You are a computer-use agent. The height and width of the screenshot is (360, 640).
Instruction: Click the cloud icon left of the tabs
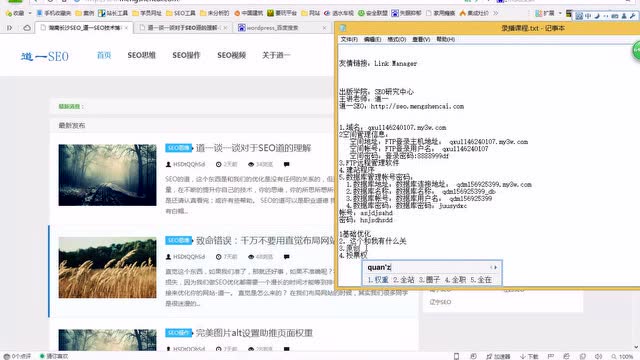point(27,28)
